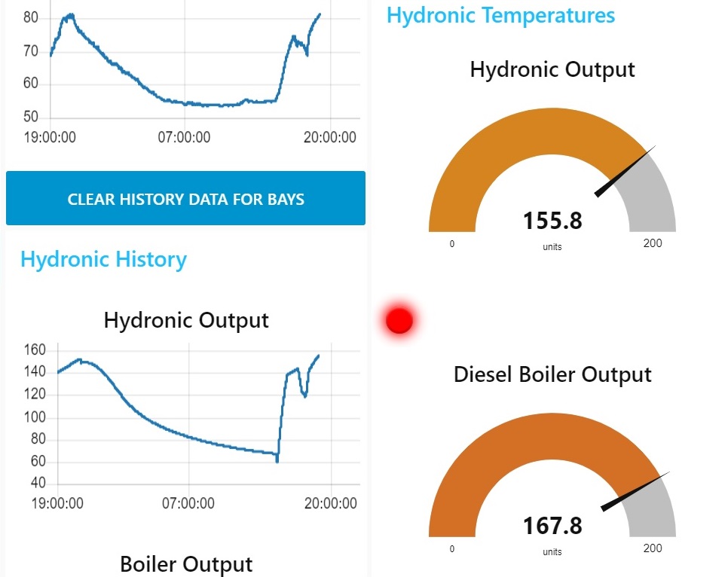This screenshot has height=577, width=728.
Task: Click the red status LED indicator
Action: click(399, 320)
